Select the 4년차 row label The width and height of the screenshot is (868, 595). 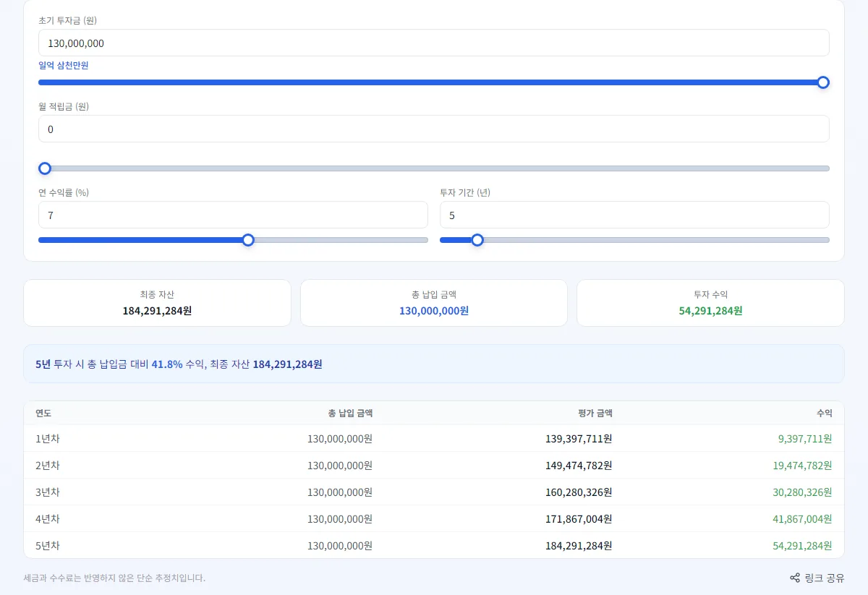point(48,519)
